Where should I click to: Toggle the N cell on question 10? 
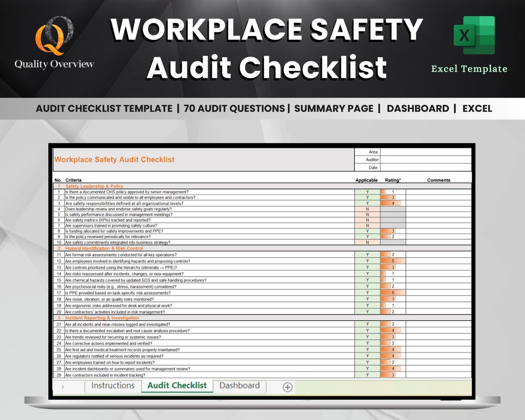point(367,243)
